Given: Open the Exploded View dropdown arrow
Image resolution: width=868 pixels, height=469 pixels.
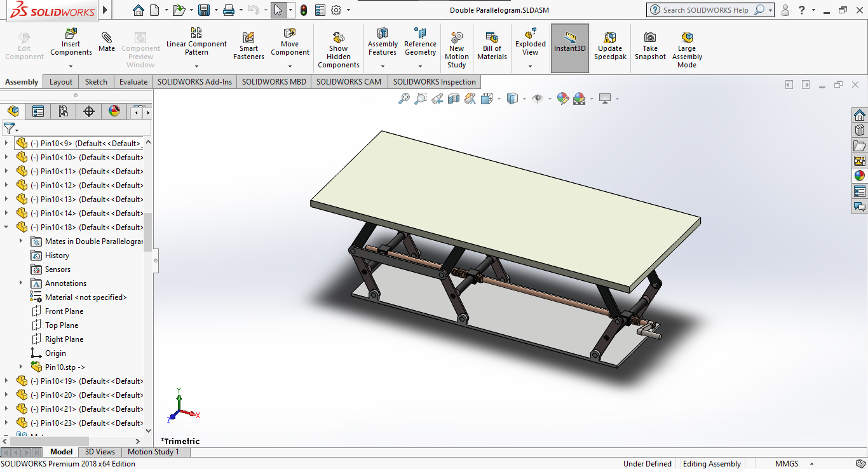Looking at the screenshot, I should pyautogui.click(x=531, y=65).
